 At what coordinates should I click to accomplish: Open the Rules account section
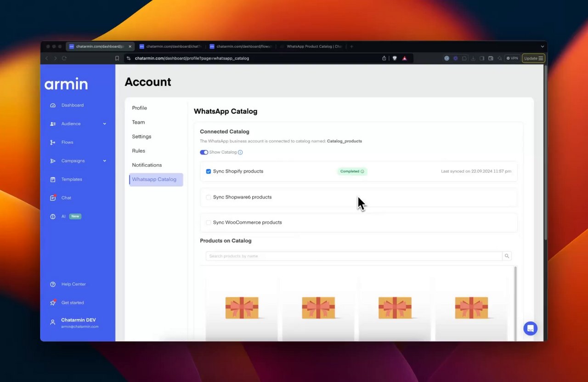pyautogui.click(x=138, y=151)
